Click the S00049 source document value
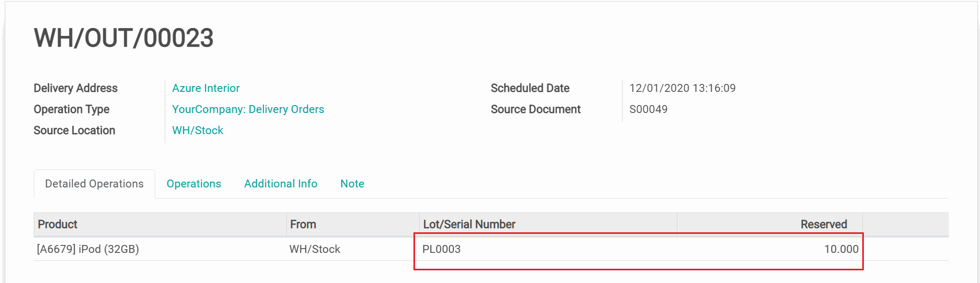 tap(648, 109)
